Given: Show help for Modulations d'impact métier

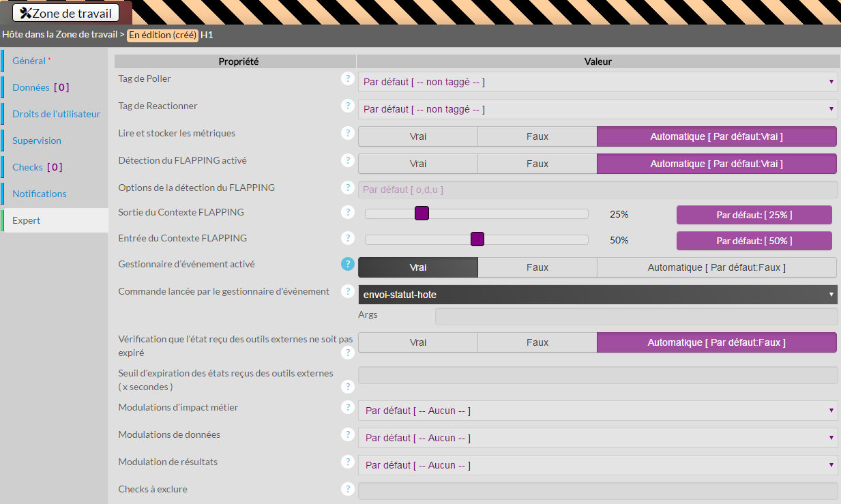Looking at the screenshot, I should 348,407.
